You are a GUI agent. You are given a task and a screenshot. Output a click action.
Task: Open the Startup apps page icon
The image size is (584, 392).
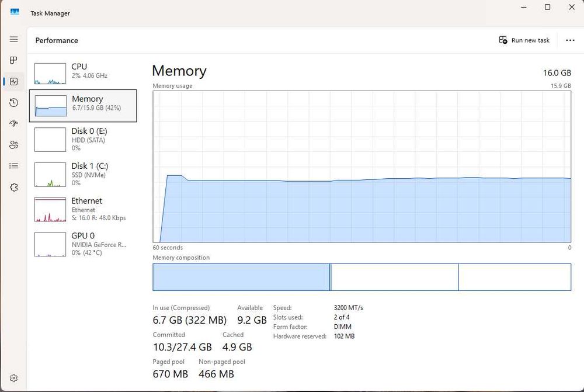[14, 123]
